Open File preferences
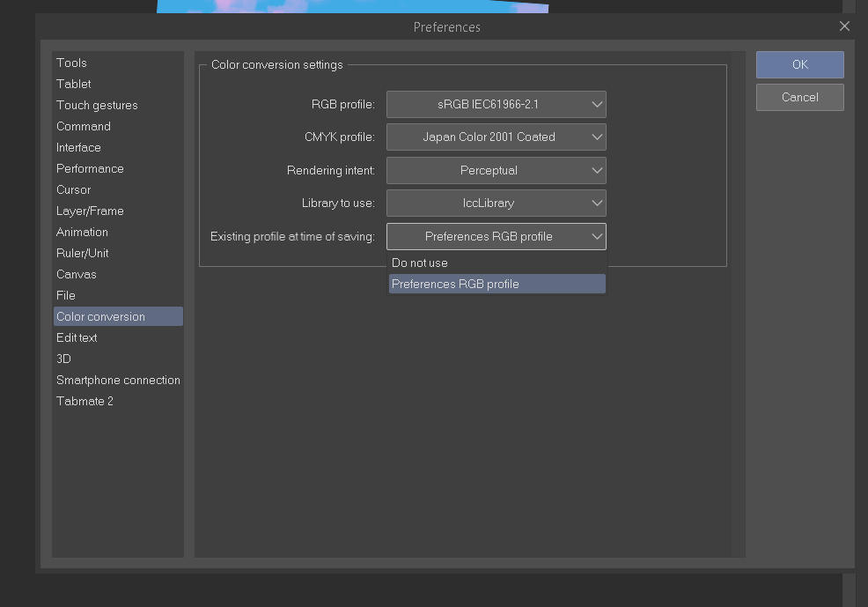This screenshot has width=868, height=607. click(118, 295)
